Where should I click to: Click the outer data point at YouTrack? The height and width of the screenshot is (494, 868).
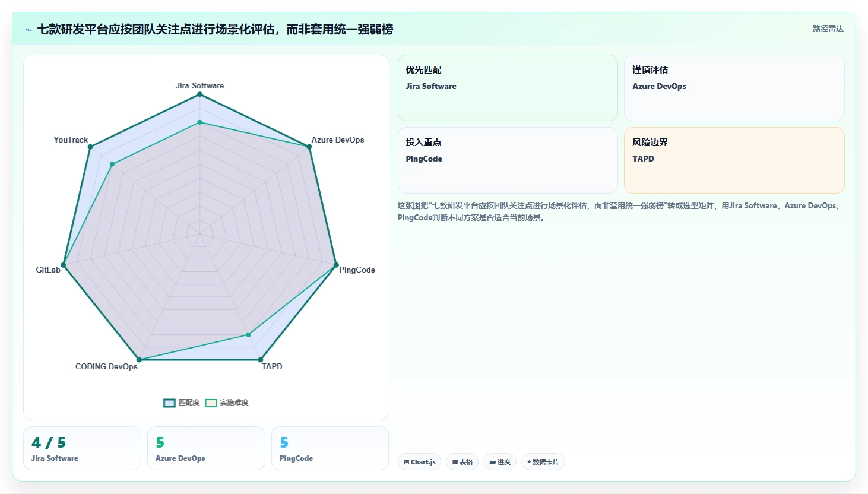pos(90,147)
